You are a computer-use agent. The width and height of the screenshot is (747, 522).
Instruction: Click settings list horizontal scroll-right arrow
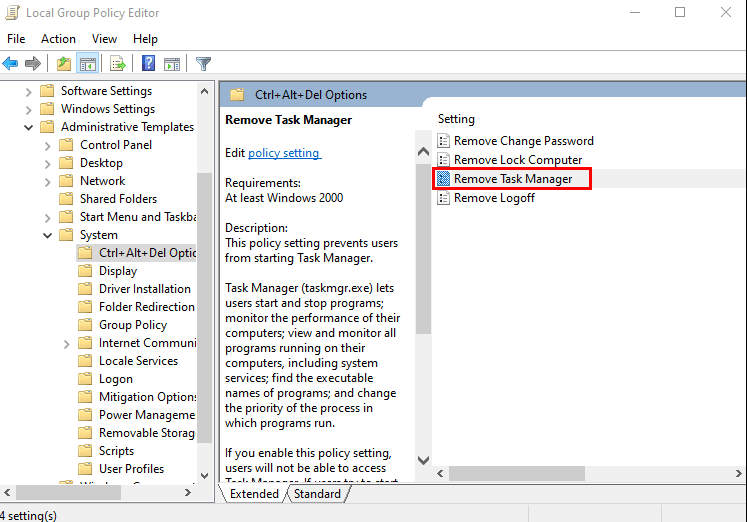tap(738, 473)
